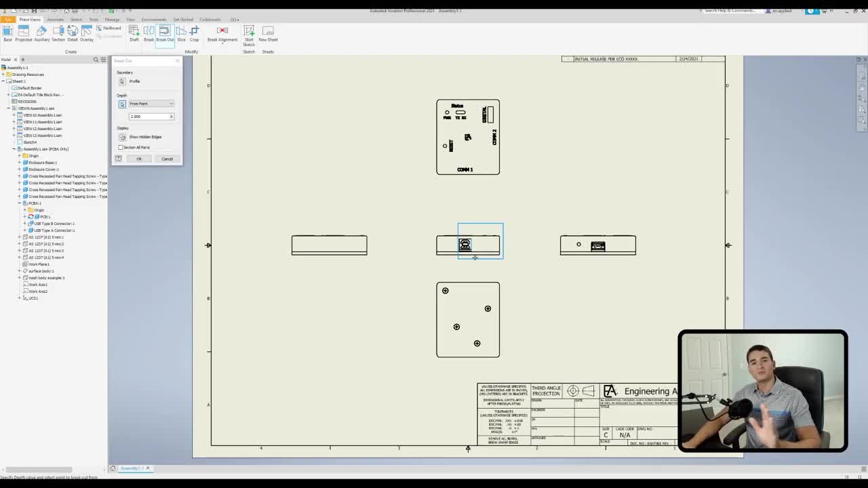The image size is (868, 488).
Task: Open the File menu
Action: tap(7, 20)
